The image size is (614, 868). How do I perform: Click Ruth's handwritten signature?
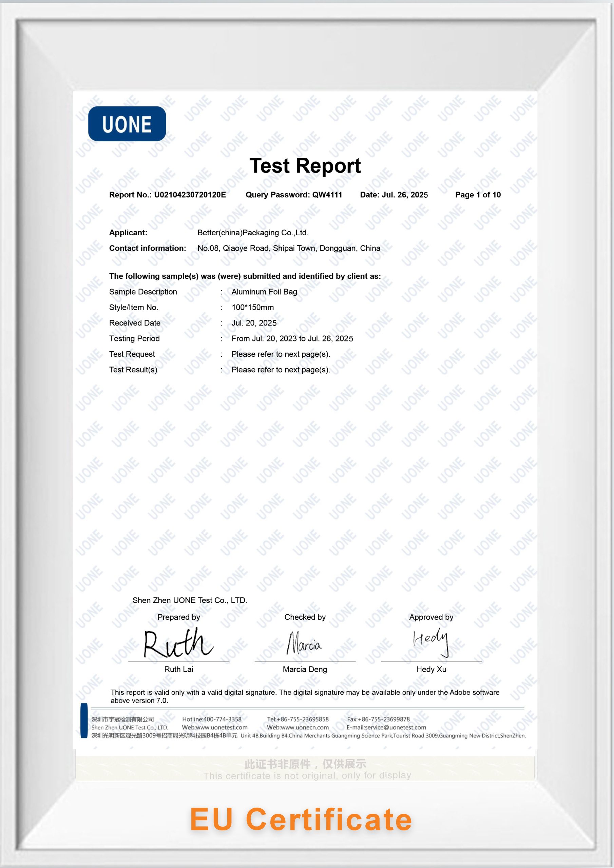tap(178, 643)
